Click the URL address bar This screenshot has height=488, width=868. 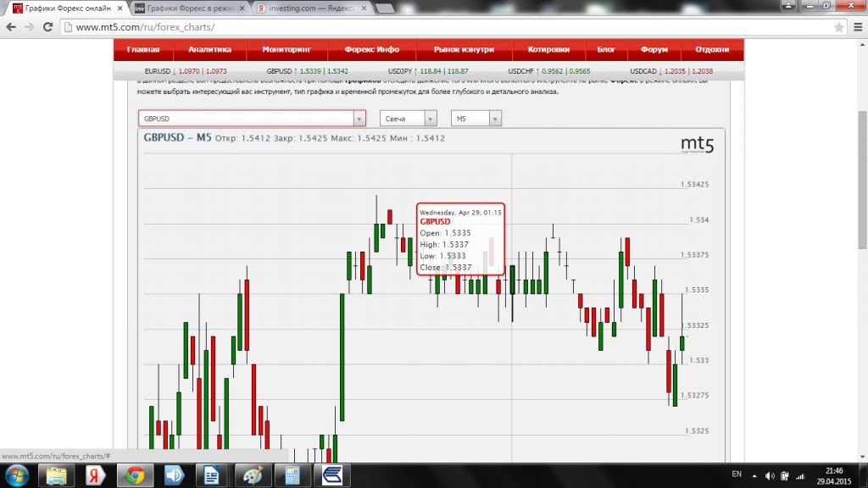coord(424,26)
